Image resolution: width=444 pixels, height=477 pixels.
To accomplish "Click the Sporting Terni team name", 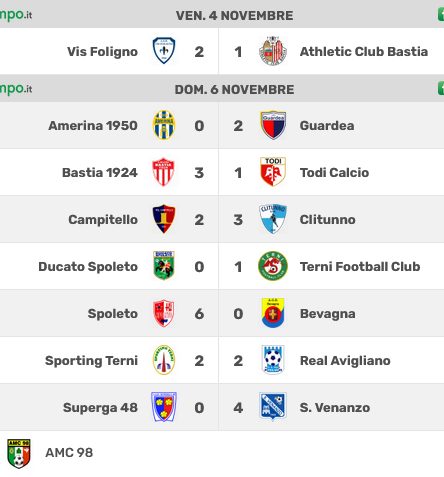I will tap(91, 361).
